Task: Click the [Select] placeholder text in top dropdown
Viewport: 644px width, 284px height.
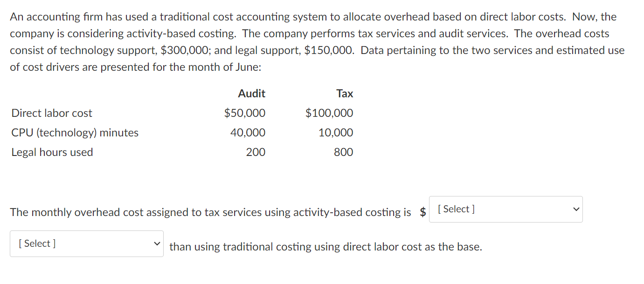Action: coord(455,209)
